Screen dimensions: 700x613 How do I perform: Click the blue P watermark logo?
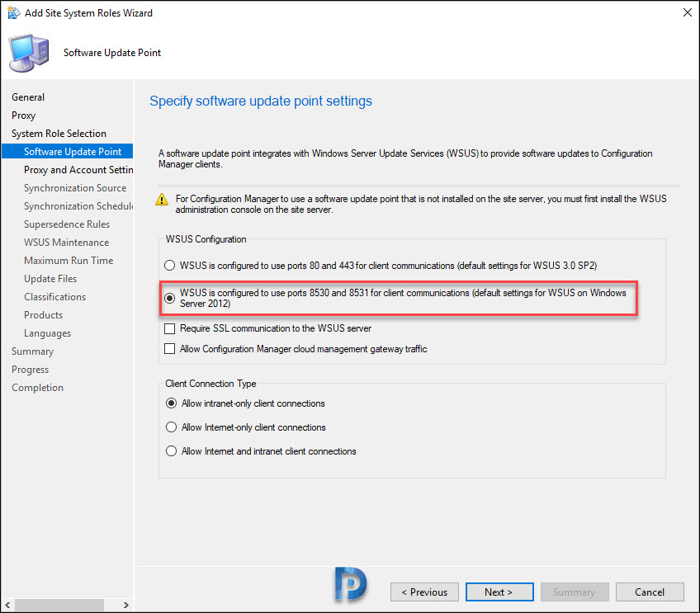pos(351,583)
